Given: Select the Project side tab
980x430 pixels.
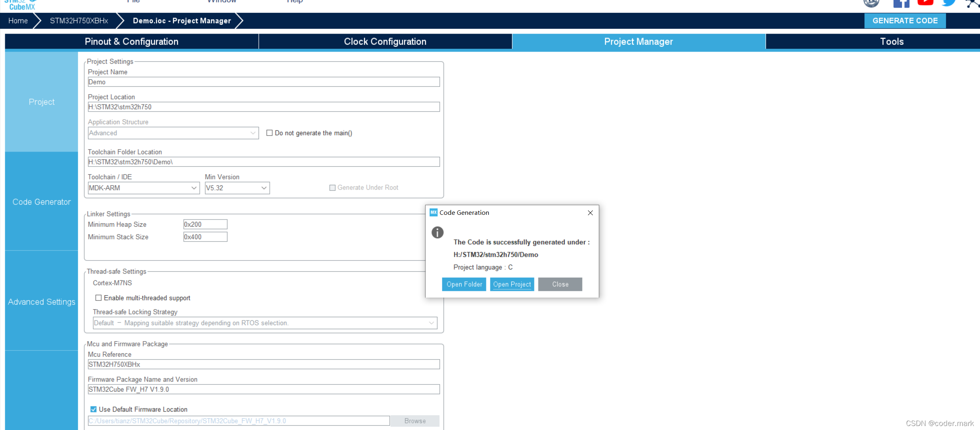Looking at the screenshot, I should [x=42, y=102].
